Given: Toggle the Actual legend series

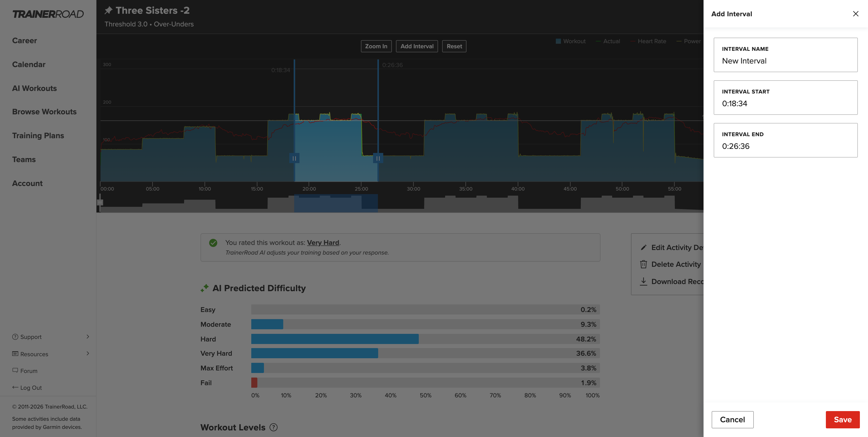Looking at the screenshot, I should [608, 41].
